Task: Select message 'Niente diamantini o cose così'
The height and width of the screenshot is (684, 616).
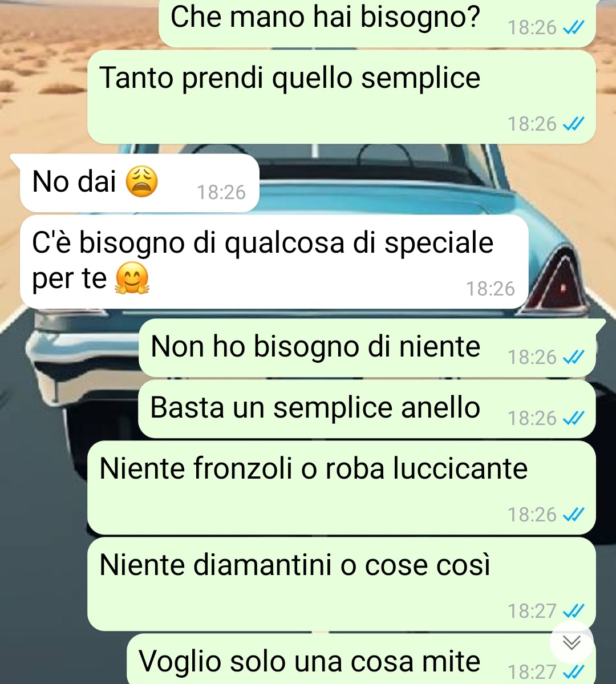Action: (342, 584)
